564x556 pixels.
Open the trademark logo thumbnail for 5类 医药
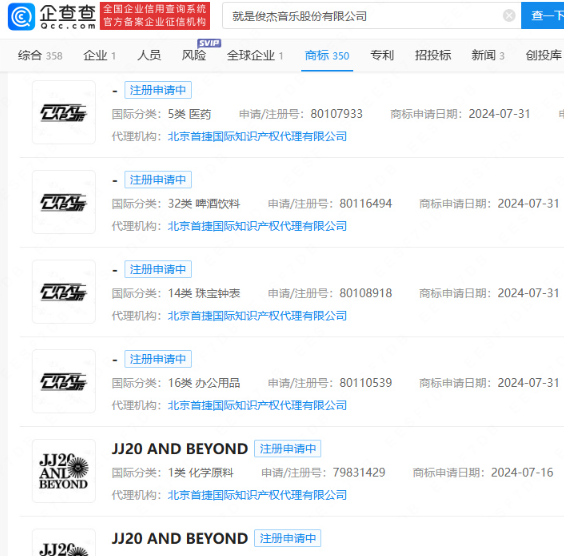(64, 112)
